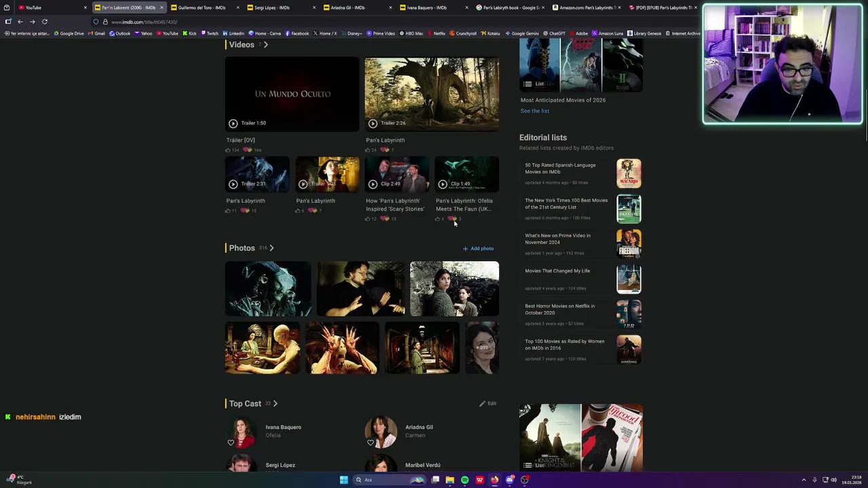
Task: Click the browser back arrow
Action: coord(20,22)
